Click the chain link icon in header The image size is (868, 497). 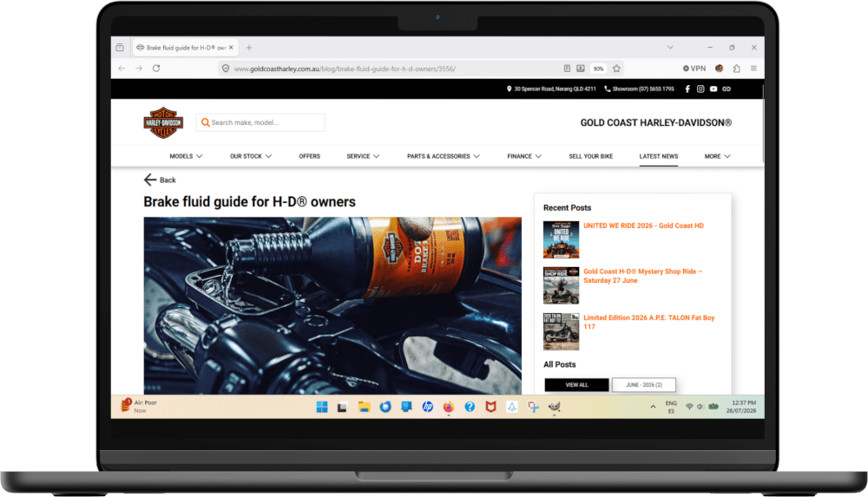727,89
